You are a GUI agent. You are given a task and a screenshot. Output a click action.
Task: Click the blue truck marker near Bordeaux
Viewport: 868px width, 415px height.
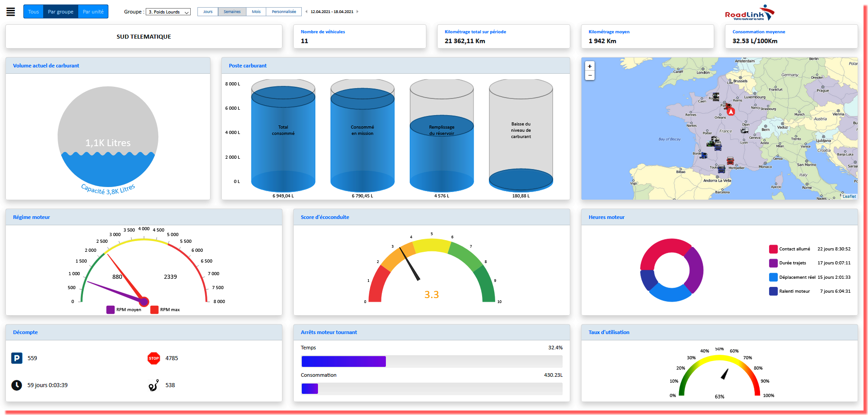coord(703,155)
